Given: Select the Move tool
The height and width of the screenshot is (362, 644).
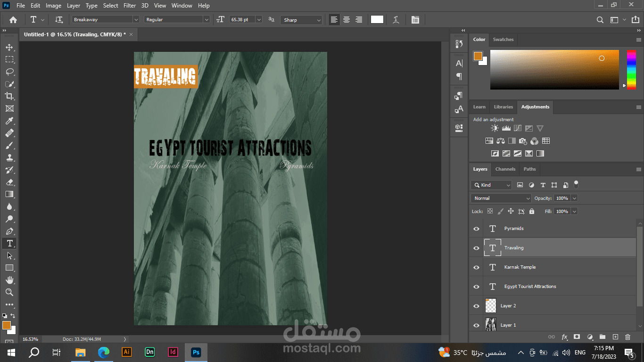Looking at the screenshot, I should coord(9,47).
